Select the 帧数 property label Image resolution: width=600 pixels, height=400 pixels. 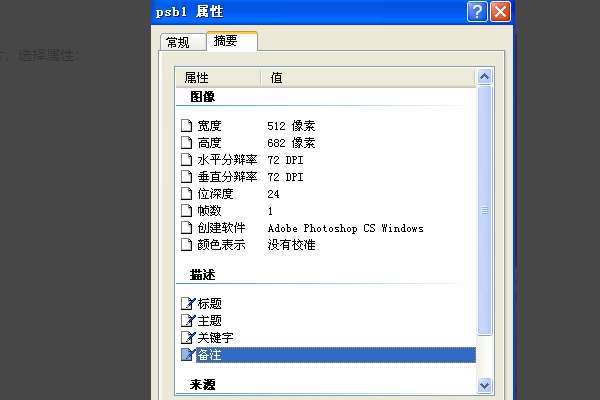(x=209, y=211)
